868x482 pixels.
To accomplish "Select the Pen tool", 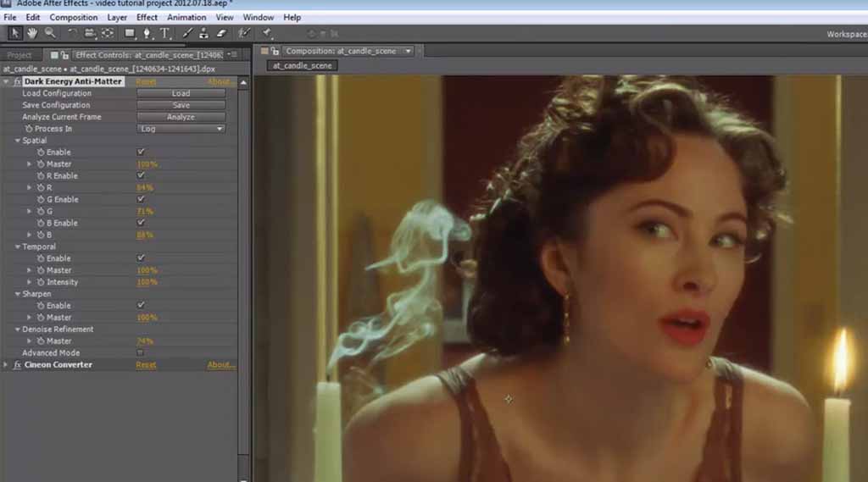I will pyautogui.click(x=147, y=33).
